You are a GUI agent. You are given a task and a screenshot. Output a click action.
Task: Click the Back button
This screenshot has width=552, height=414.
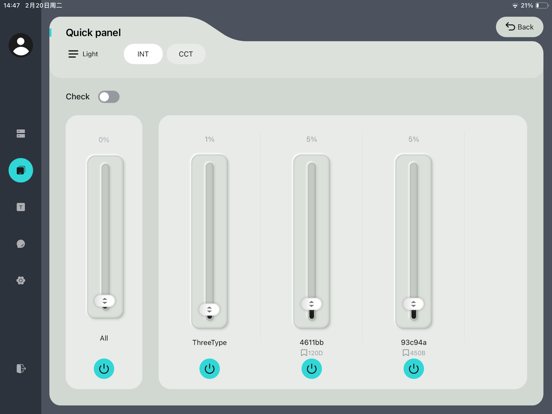pos(519,27)
